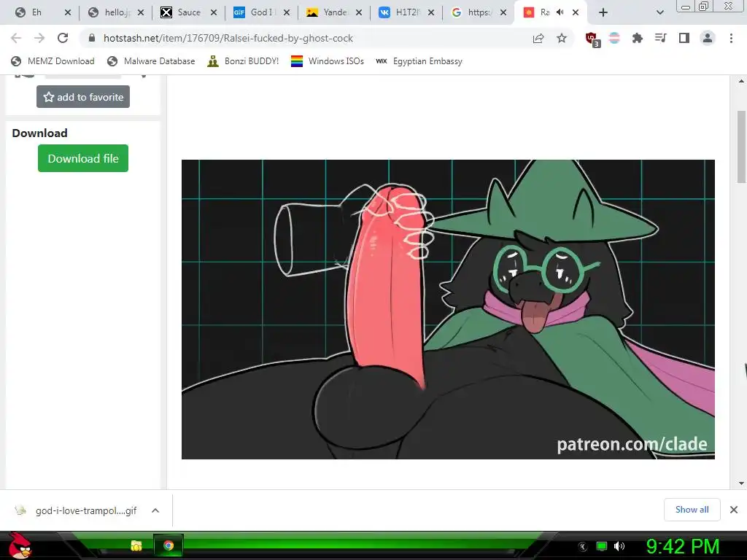Screen dimensions: 747x560
Task: Open the Angry Birds start button
Action: point(20,545)
